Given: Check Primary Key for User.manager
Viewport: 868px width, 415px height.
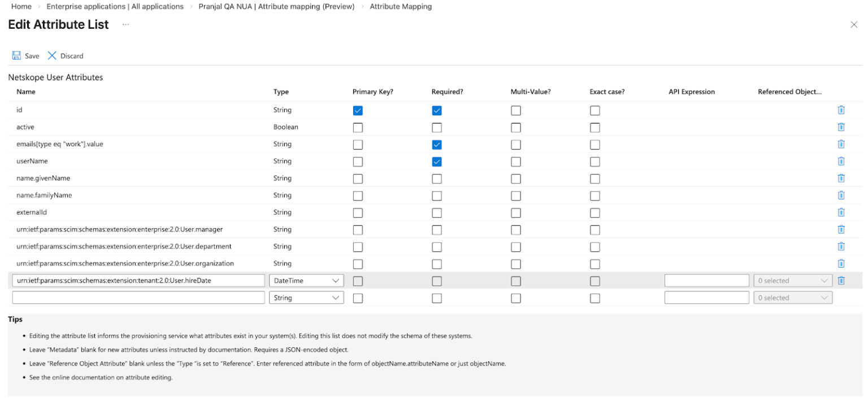Looking at the screenshot, I should coord(358,230).
